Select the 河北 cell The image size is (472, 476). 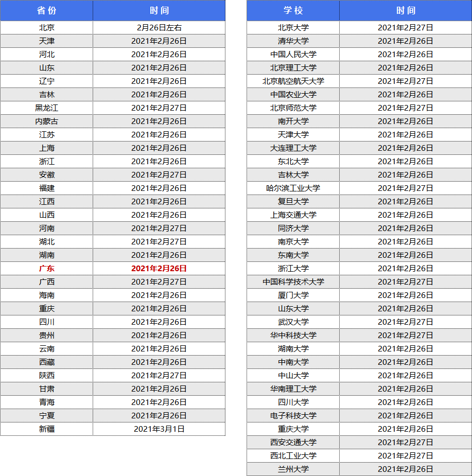click(x=46, y=55)
